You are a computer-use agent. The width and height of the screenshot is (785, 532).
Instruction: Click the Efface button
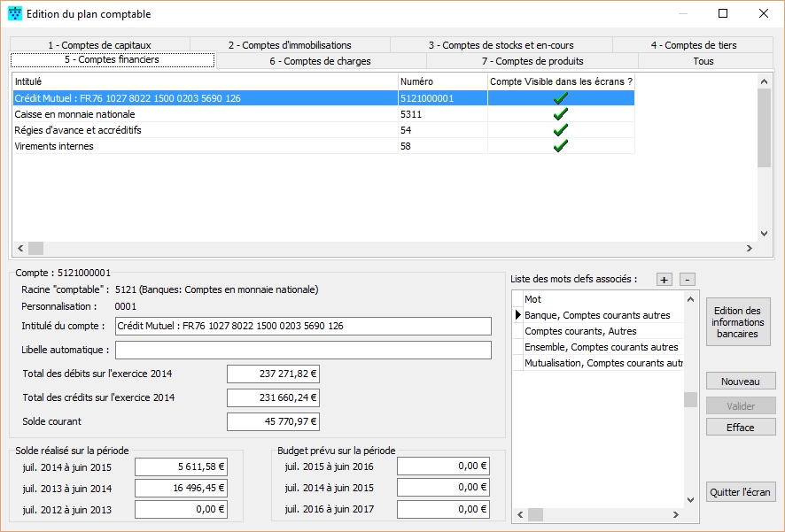(x=740, y=428)
